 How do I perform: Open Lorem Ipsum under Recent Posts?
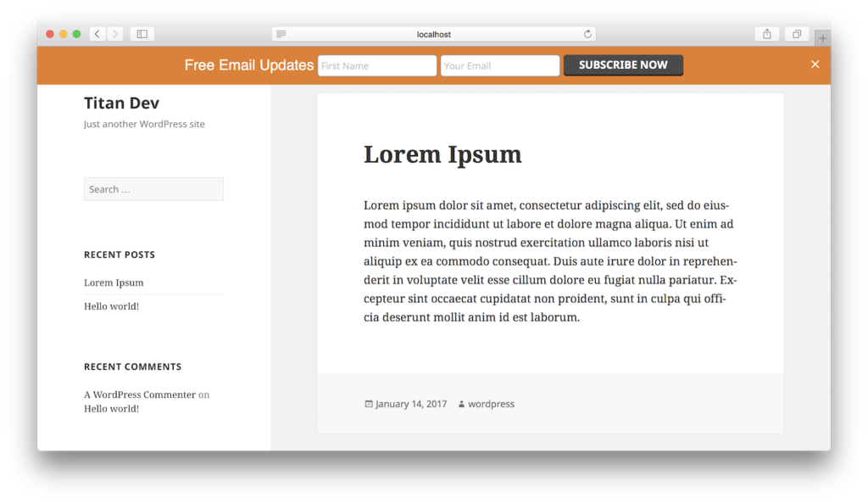[x=114, y=283]
